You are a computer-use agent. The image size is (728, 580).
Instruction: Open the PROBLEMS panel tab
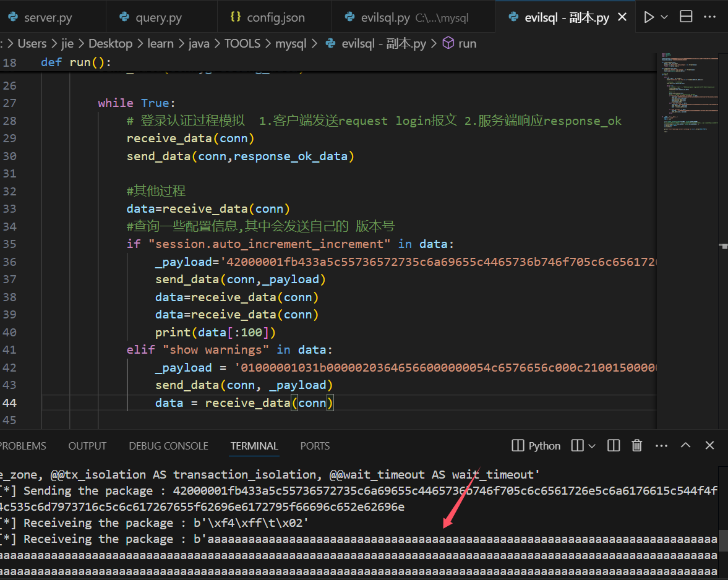click(x=22, y=446)
